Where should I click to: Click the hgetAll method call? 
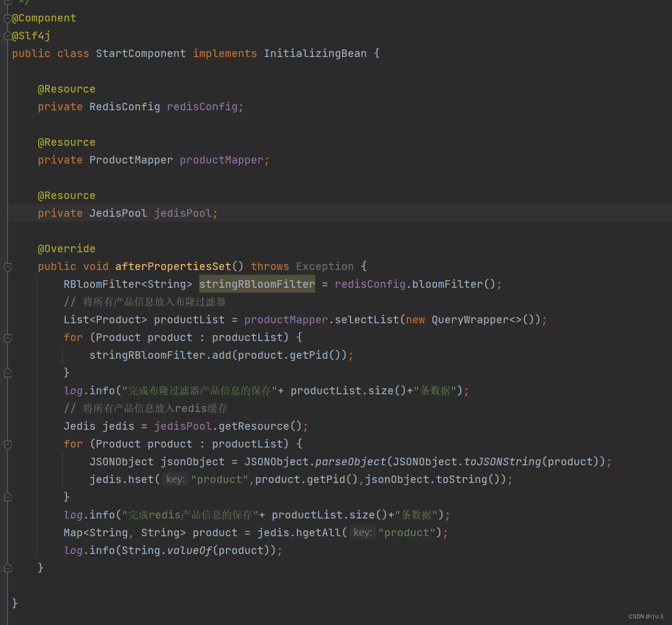point(319,532)
